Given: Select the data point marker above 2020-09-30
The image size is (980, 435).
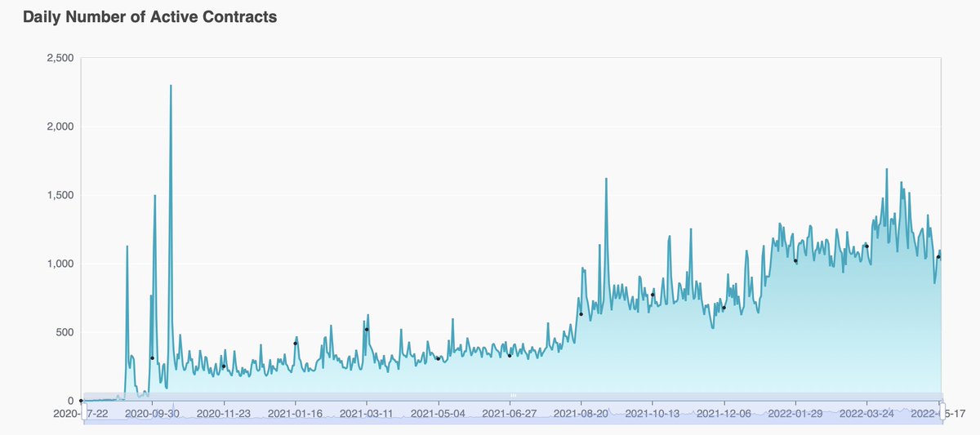Looking at the screenshot, I should (152, 358).
